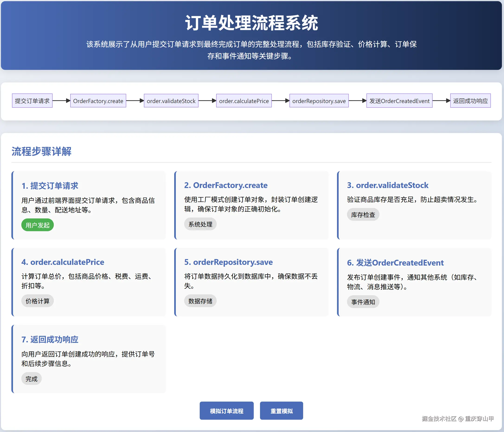Click the 流程步骤详解 section heading

pyautogui.click(x=41, y=151)
